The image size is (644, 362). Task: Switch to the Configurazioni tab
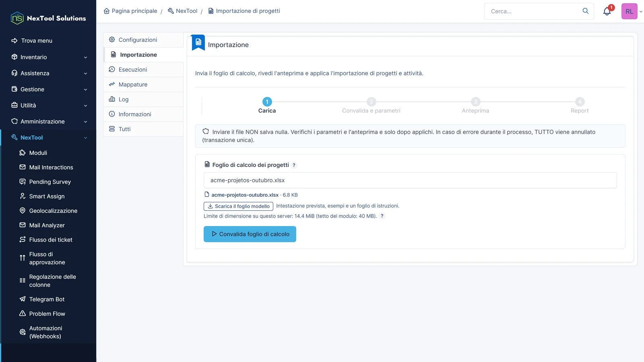143,40
